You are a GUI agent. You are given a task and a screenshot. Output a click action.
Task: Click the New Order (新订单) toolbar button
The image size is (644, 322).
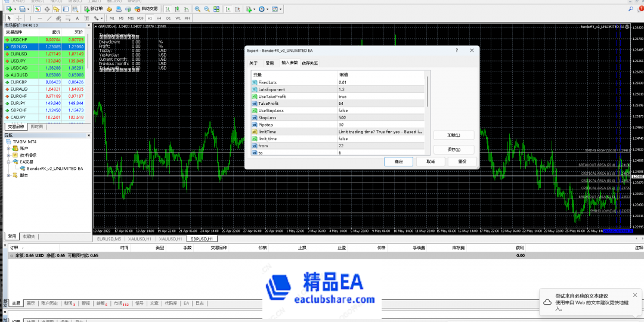click(93, 9)
